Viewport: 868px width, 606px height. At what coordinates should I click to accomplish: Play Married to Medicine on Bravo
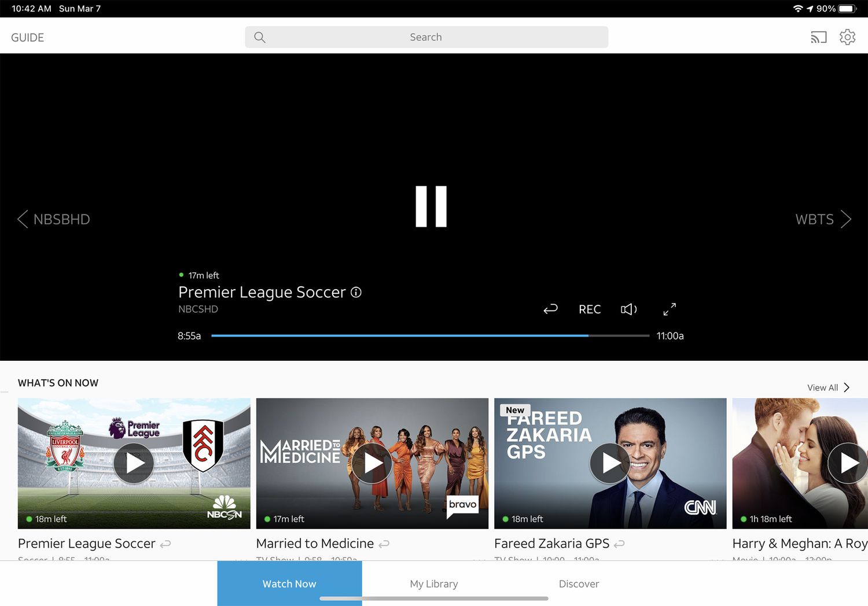coord(372,463)
